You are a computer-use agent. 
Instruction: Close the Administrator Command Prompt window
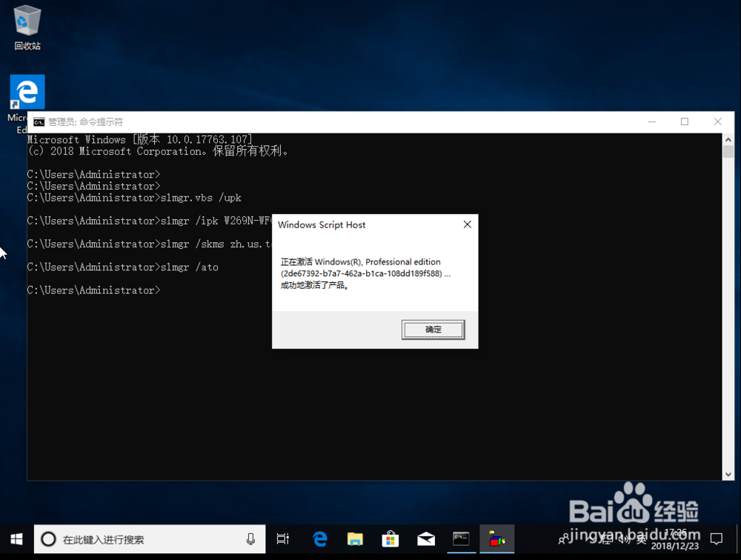point(717,122)
